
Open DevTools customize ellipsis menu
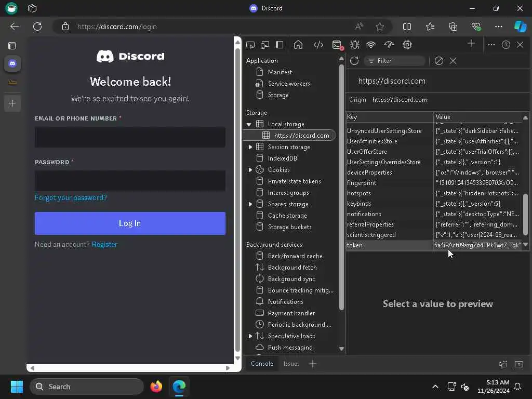(x=491, y=45)
